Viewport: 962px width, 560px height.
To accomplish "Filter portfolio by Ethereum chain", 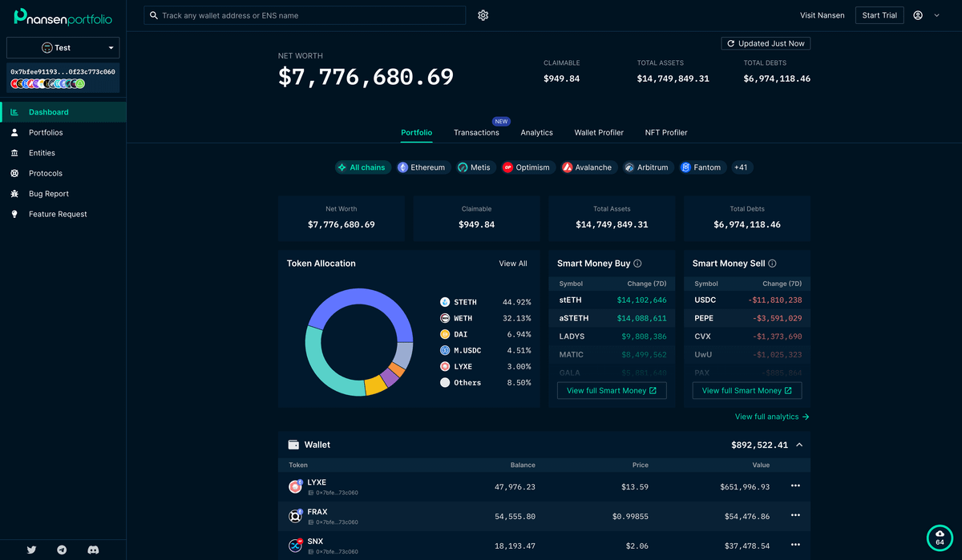I will tap(422, 167).
